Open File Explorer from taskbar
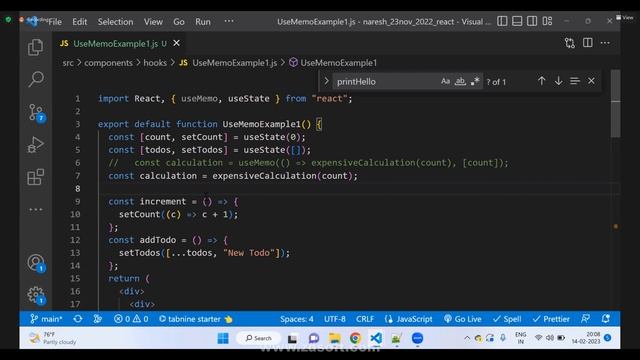The image size is (640, 360). [335, 338]
